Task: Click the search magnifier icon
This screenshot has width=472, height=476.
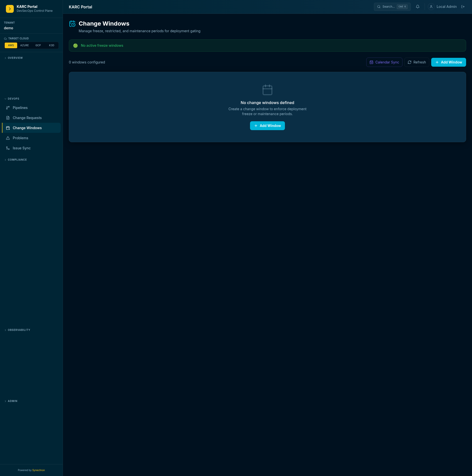Action: pyautogui.click(x=379, y=7)
